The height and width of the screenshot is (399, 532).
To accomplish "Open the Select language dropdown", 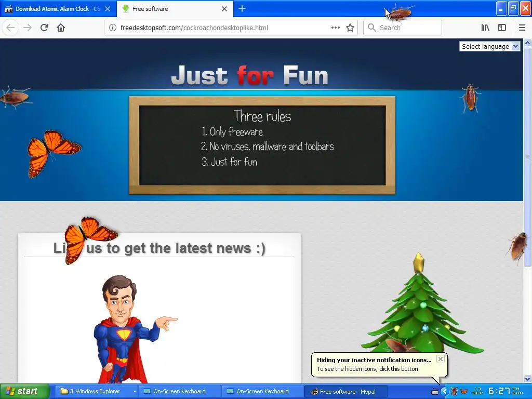I will click(x=489, y=46).
